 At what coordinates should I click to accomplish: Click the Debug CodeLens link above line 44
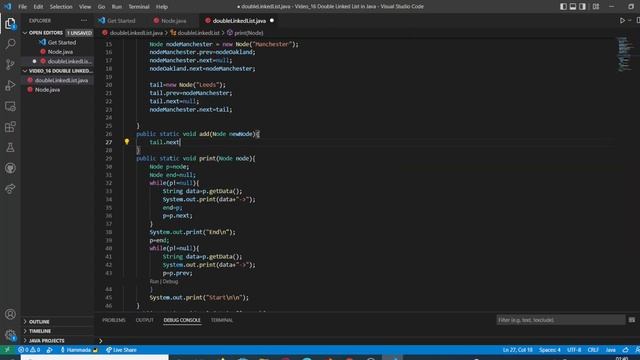tap(171, 281)
